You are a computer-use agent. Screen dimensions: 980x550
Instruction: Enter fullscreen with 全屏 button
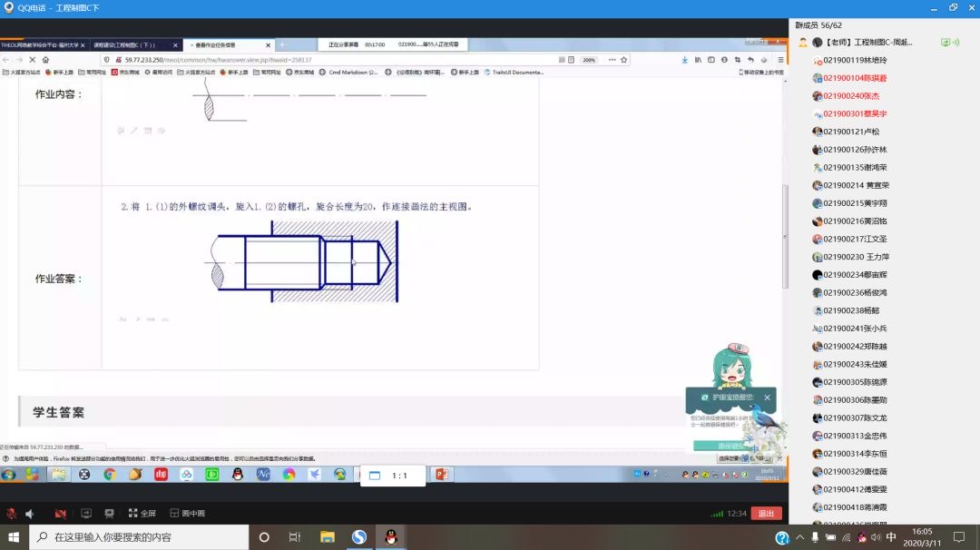pos(142,513)
